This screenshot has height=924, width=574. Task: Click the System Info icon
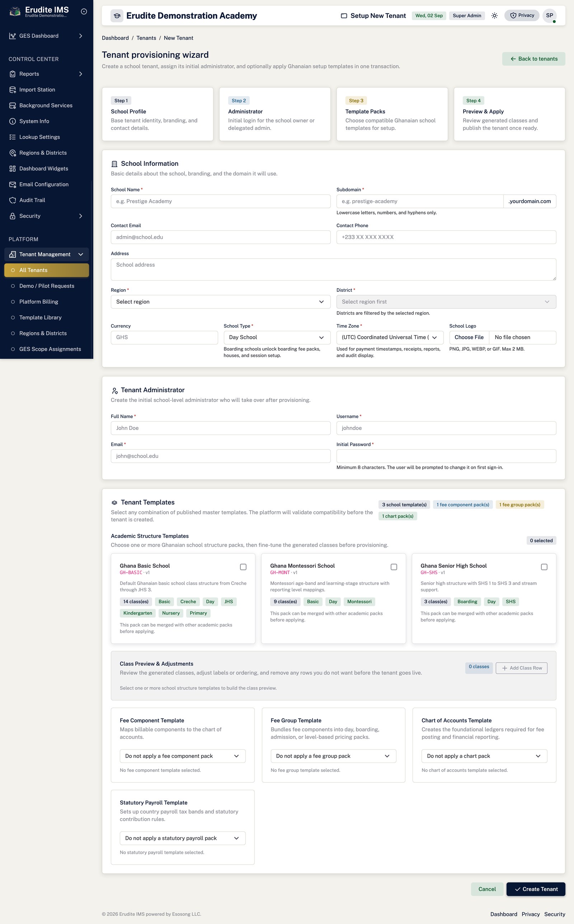click(13, 121)
